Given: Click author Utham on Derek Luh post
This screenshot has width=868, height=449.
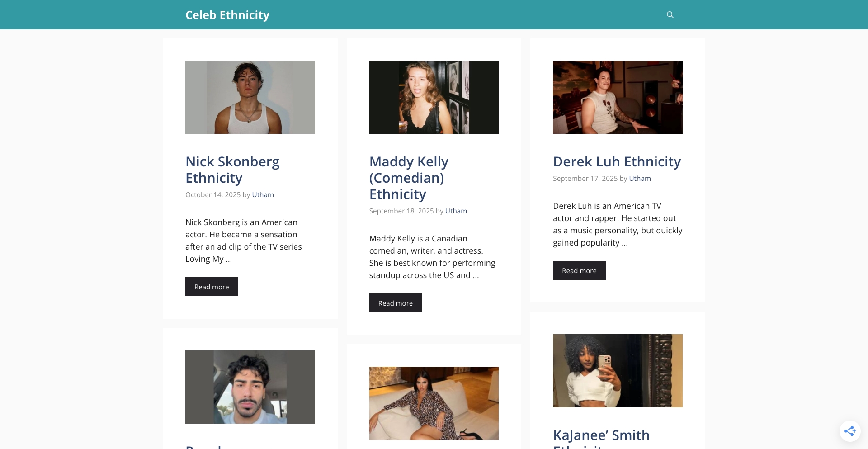Looking at the screenshot, I should [640, 178].
